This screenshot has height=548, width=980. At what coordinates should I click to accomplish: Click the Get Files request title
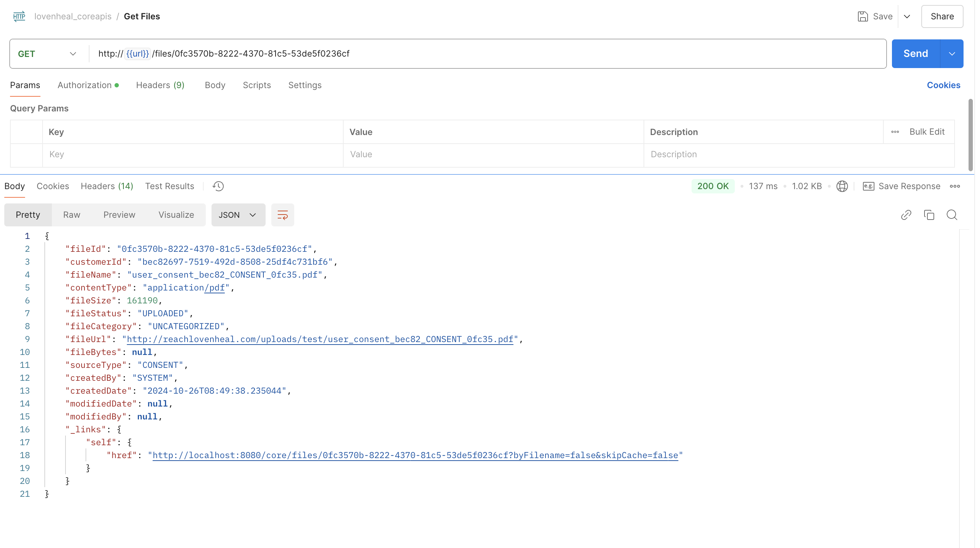pos(142,16)
